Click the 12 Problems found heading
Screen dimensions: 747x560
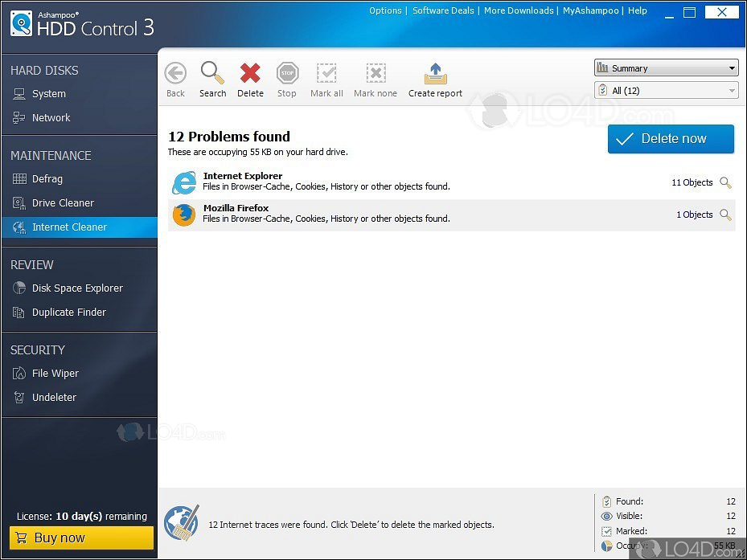(x=228, y=137)
